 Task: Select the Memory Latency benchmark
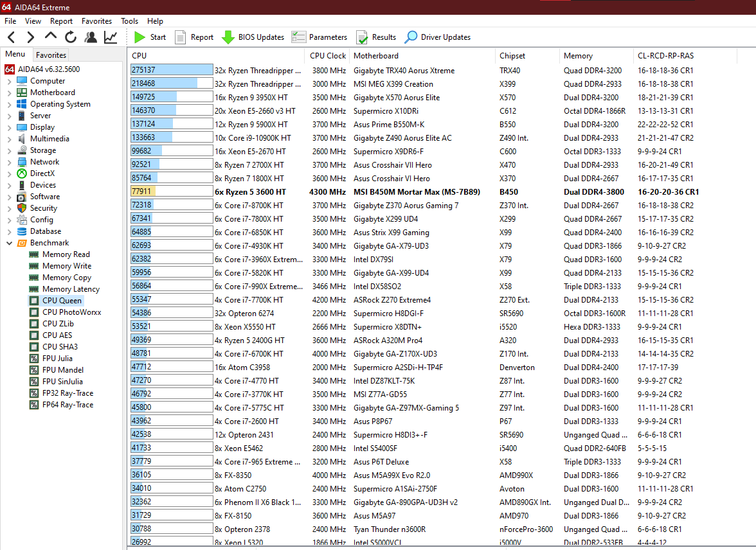71,289
